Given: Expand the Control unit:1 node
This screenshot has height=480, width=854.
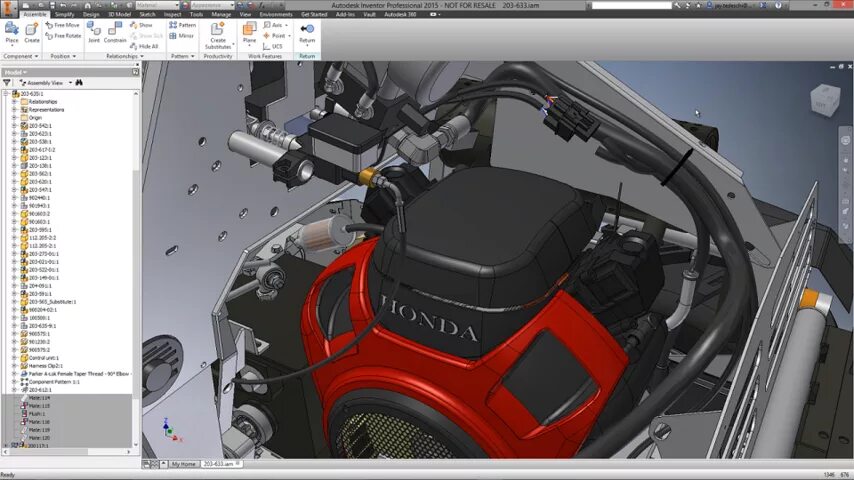Looking at the screenshot, I should pyautogui.click(x=14, y=358).
